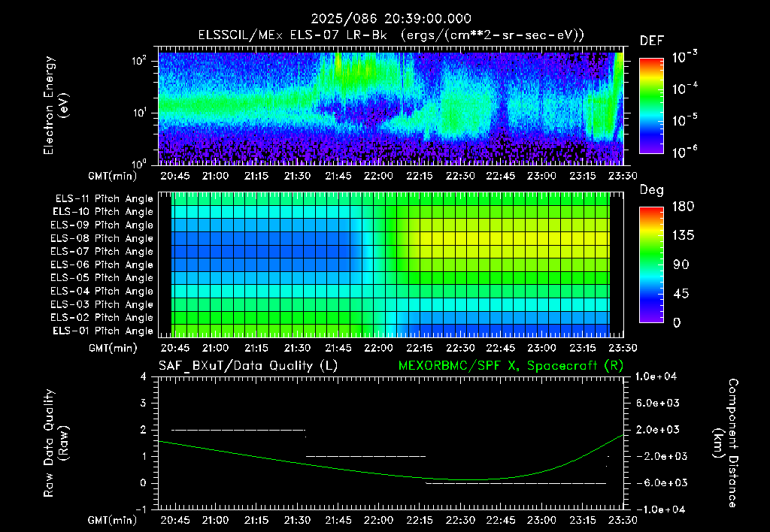Viewport: 770px width, 532px height.
Task: Click the ELS-08 Pitch Angle row label
Action: coord(102,238)
